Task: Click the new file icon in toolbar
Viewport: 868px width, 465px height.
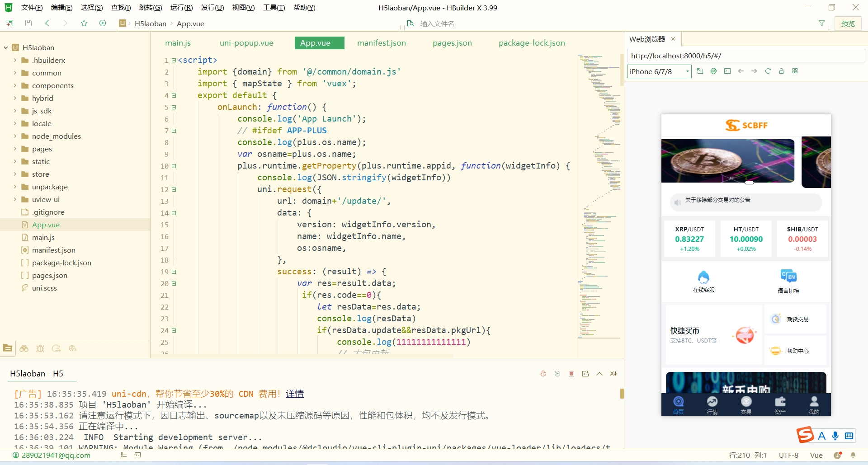Action: 10,23
